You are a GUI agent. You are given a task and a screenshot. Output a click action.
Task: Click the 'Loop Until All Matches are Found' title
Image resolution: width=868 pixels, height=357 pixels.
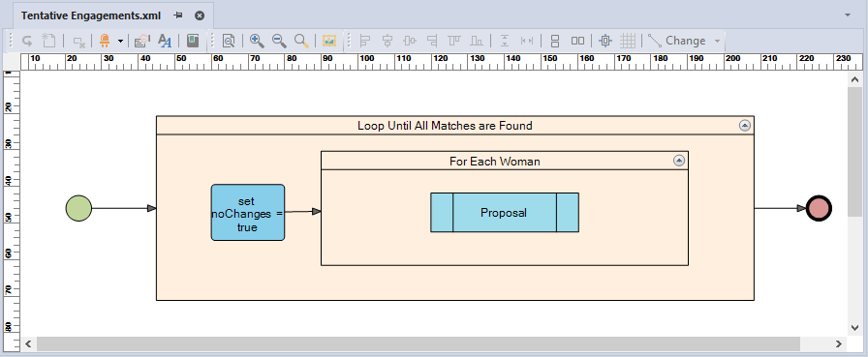point(445,126)
